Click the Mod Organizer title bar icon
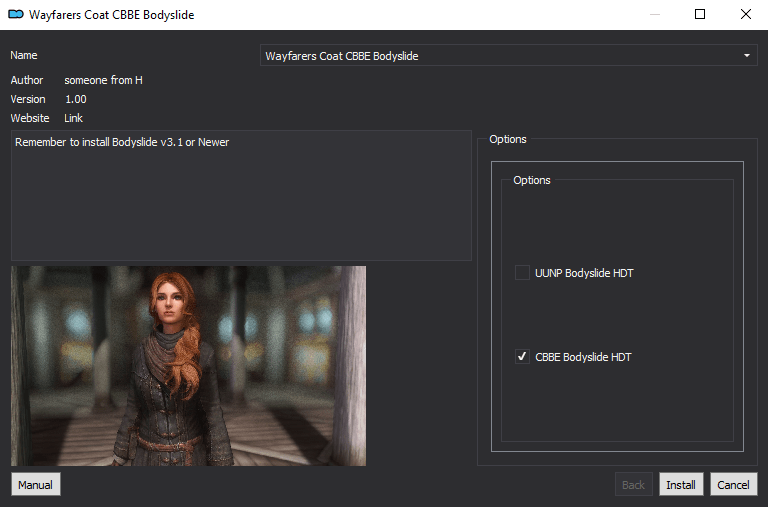The image size is (768, 507). 16,14
